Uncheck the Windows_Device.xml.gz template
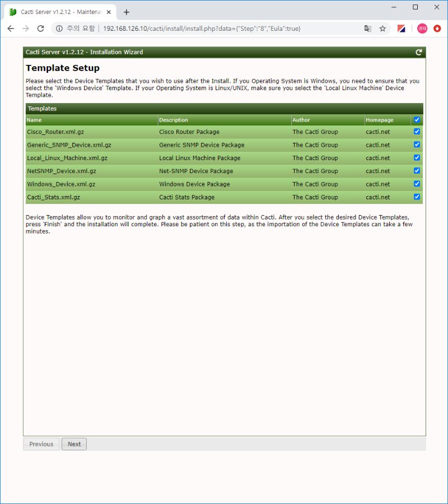Viewport: 448px width, 504px height. [x=417, y=184]
